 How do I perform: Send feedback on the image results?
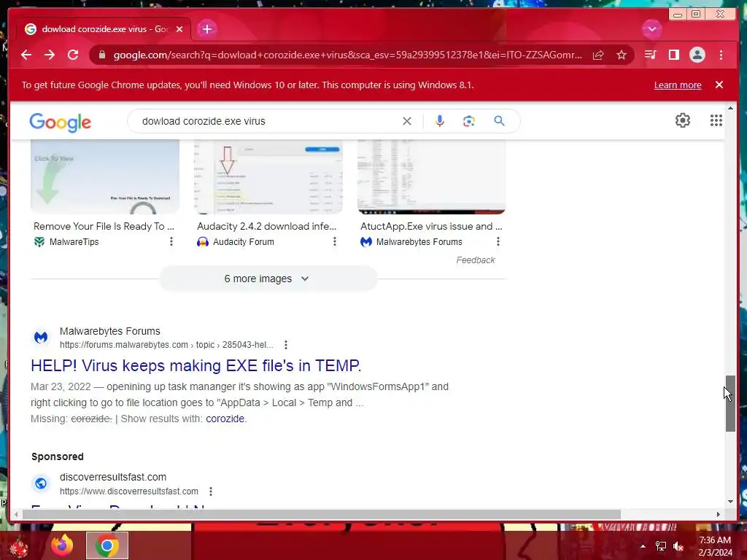point(476,260)
